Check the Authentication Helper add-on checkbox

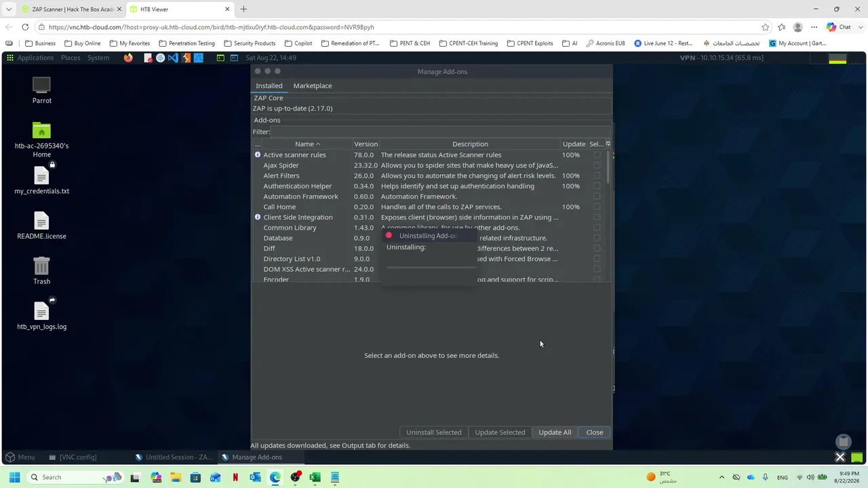[x=597, y=186]
